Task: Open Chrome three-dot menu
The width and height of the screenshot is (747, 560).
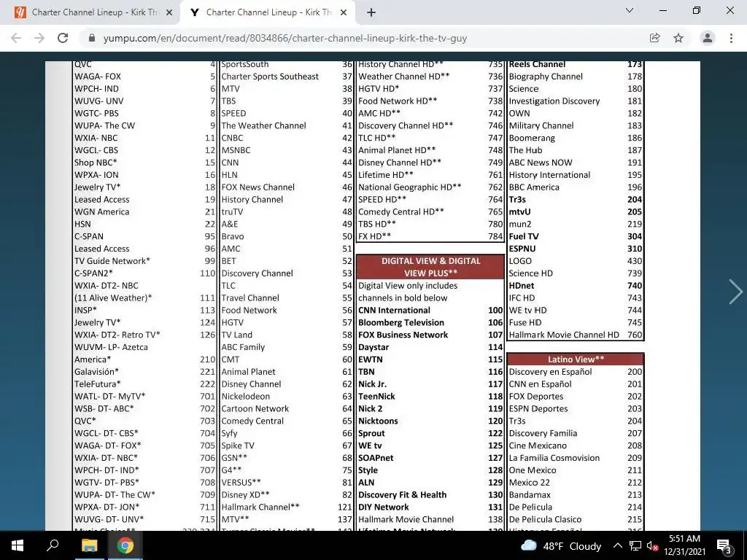Action: (731, 38)
